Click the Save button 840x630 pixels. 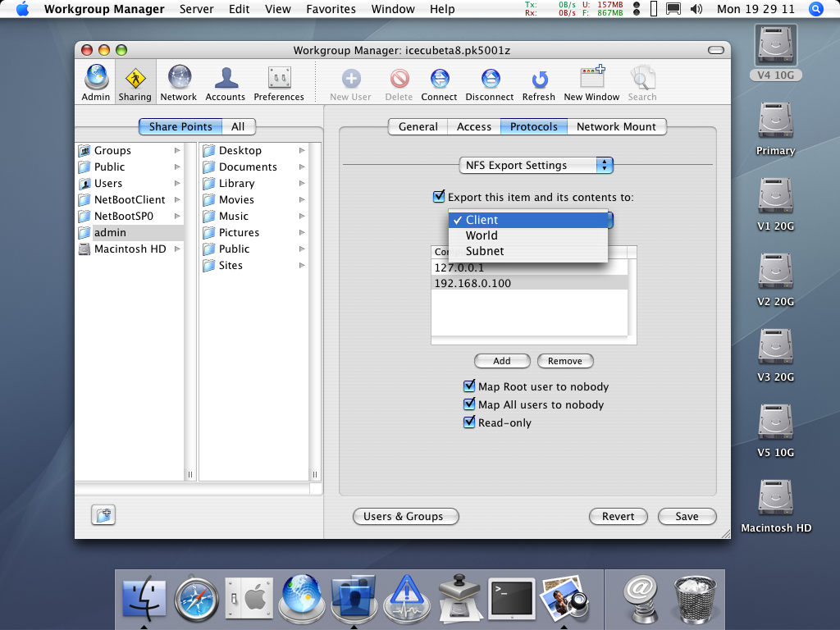(687, 517)
